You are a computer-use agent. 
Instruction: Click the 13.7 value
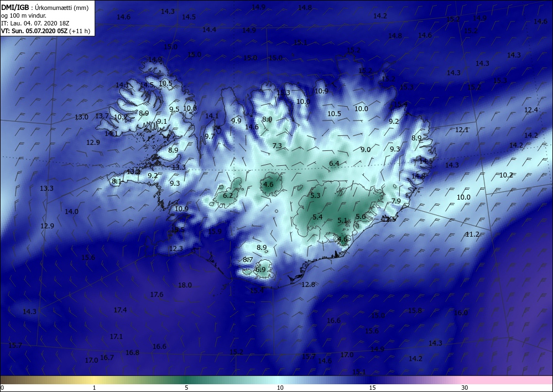point(102,116)
